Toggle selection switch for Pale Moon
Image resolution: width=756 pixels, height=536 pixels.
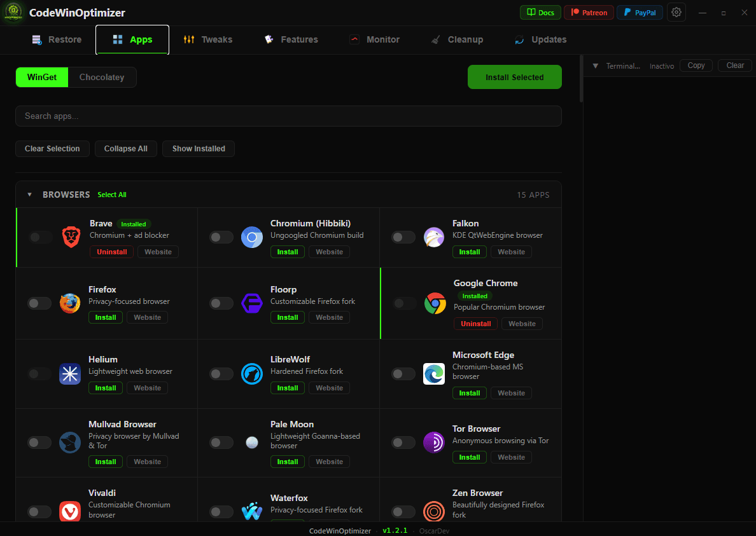221,443
